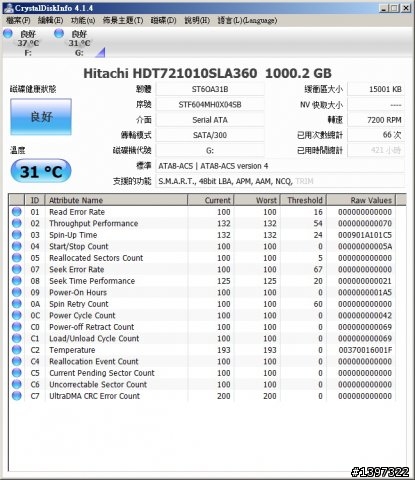The height and width of the screenshot is (480, 415).
Task: Click status icon of Start/Stop Count row
Action: pyautogui.click(x=16, y=246)
